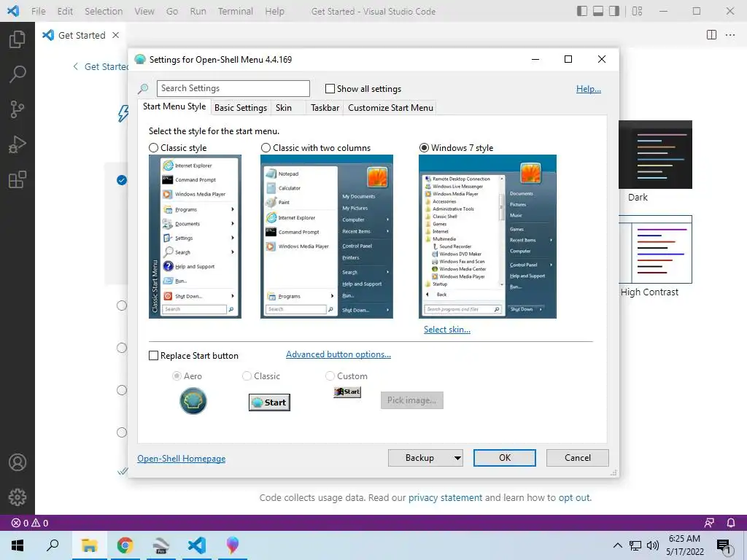Enable Show all settings checkbox
This screenshot has height=560, width=747.
330,88
